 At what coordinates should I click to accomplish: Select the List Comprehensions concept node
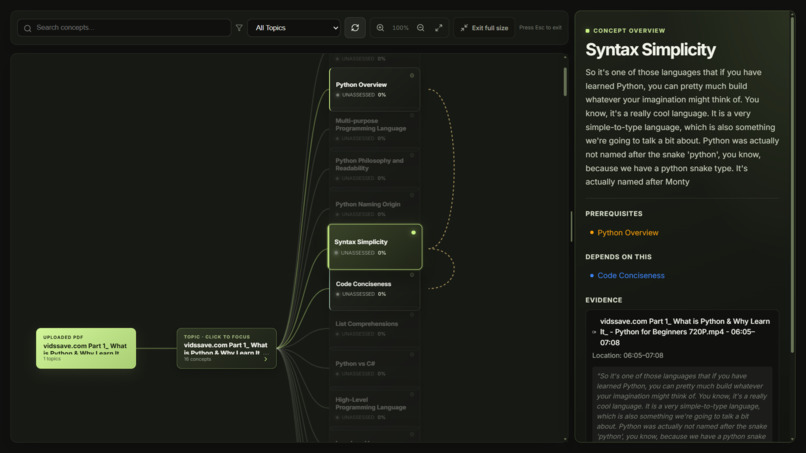pyautogui.click(x=375, y=328)
